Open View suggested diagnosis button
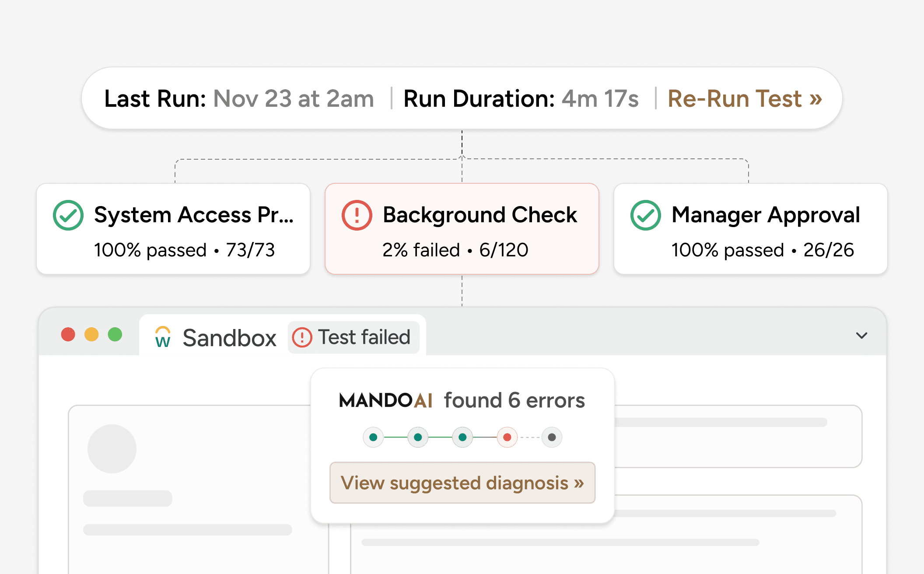 (x=462, y=483)
